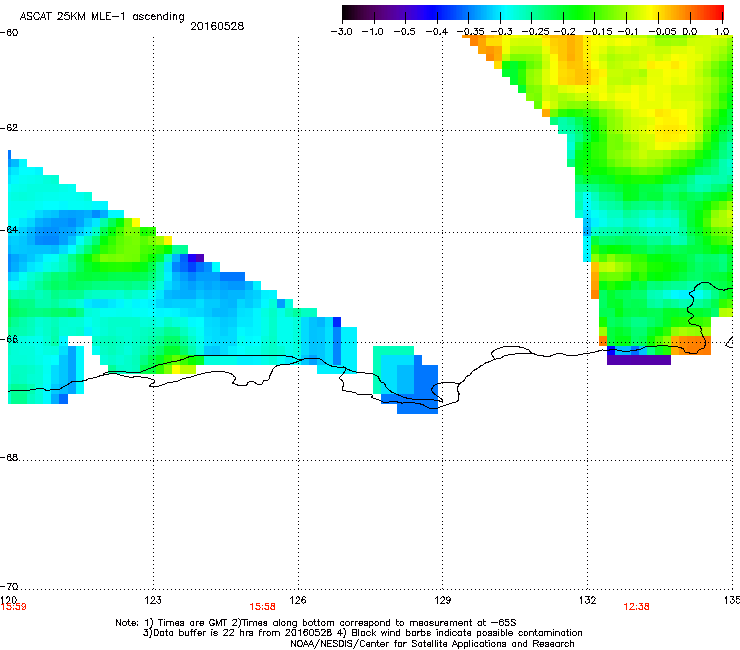Click the colorbar label -3.0
The height and width of the screenshot is (650, 740).
pyautogui.click(x=341, y=32)
